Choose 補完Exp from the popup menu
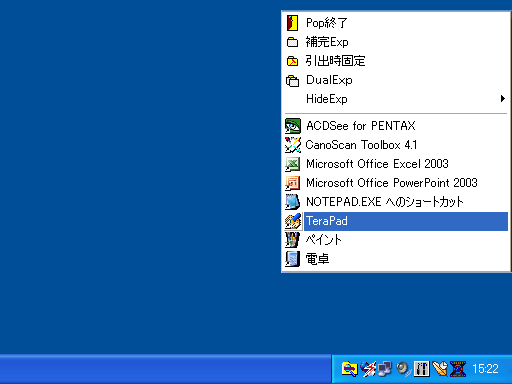Viewport: 512px width, 384px height. tap(396, 42)
